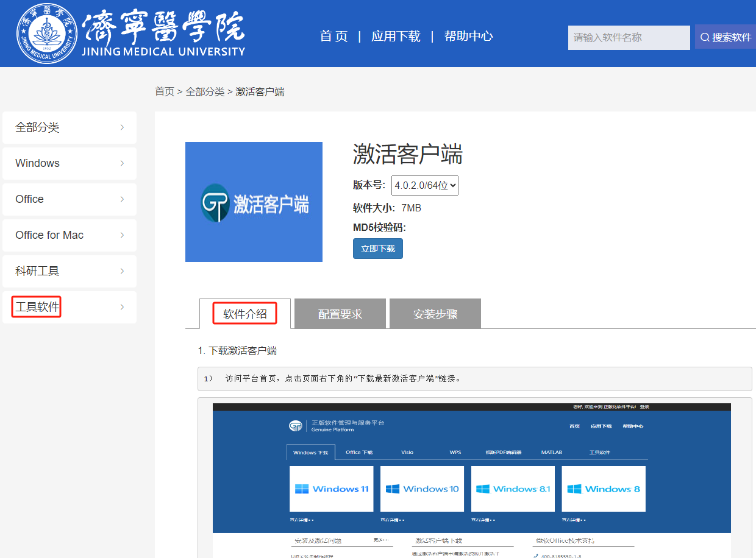Click 工具软件 tab in embedded screenshot
This screenshot has width=756, height=558.
[x=599, y=452]
